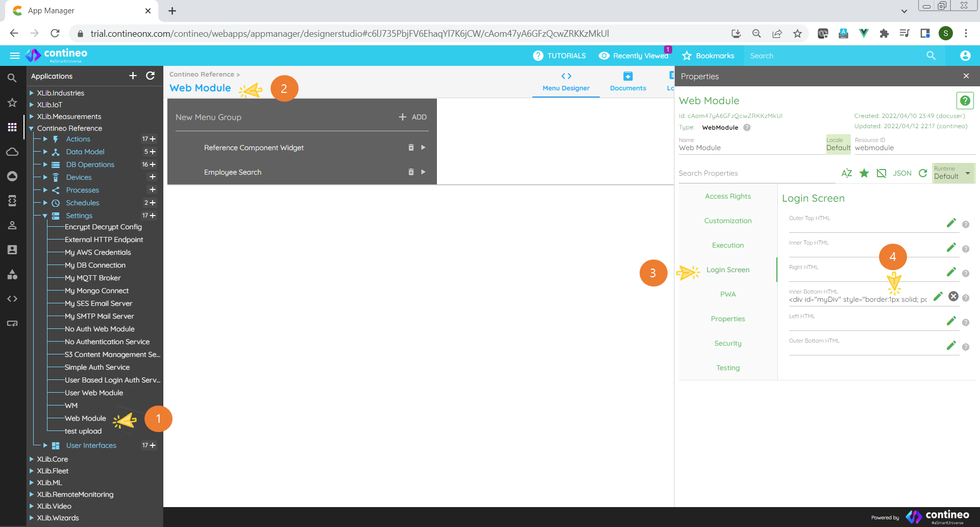Add a new application with the plus icon

132,76
